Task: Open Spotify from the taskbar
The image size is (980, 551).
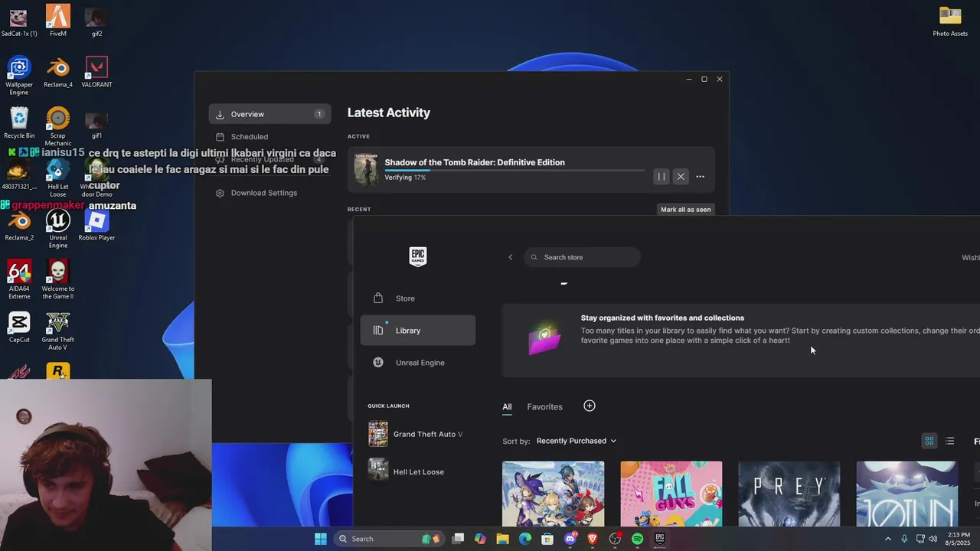Action: click(x=637, y=539)
